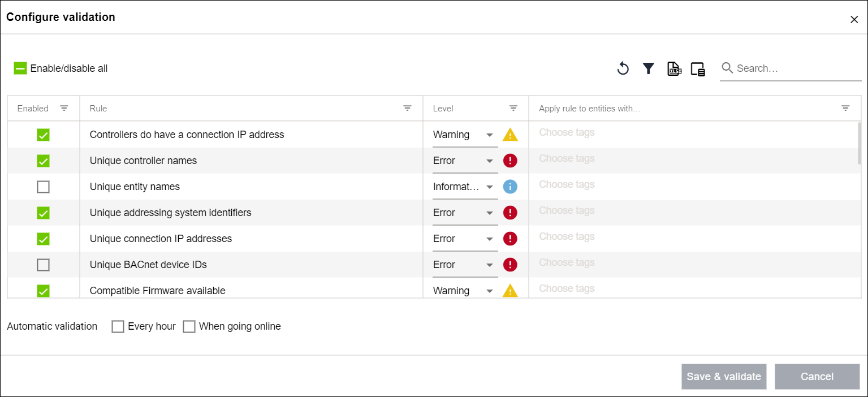Open the 'Apply rule to entities' column filter icon
Viewport: 868px width, 397px height.
pos(845,108)
